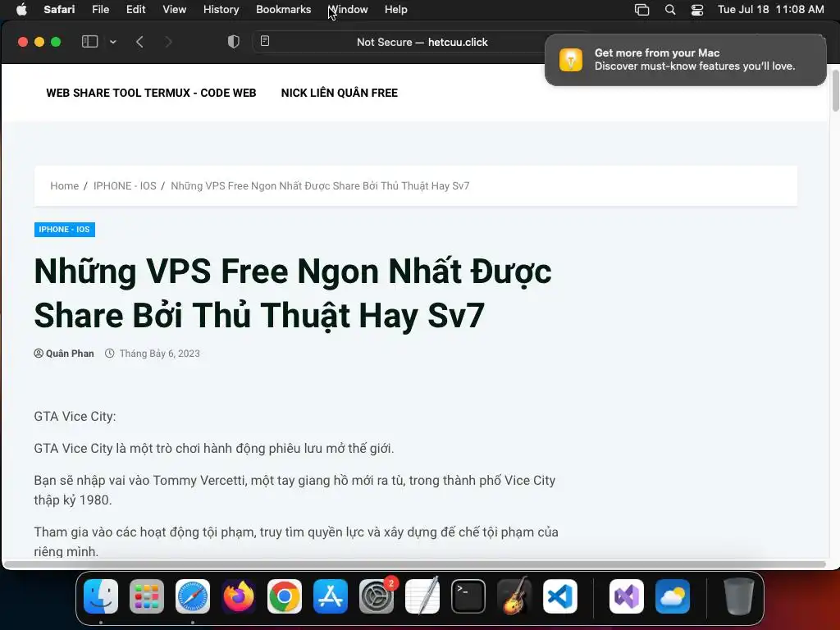Click the author profile icon
The width and height of the screenshot is (840, 630).
pos(39,354)
